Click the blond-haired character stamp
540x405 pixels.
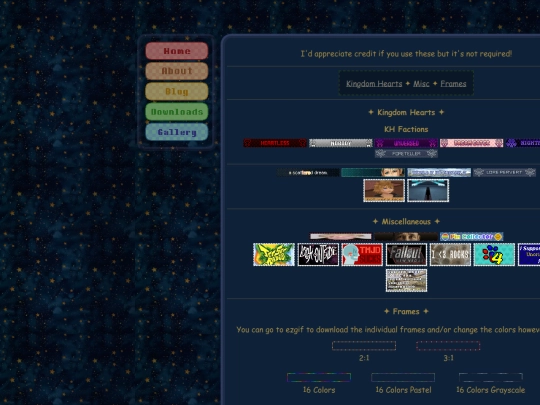pyautogui.click(x=384, y=190)
